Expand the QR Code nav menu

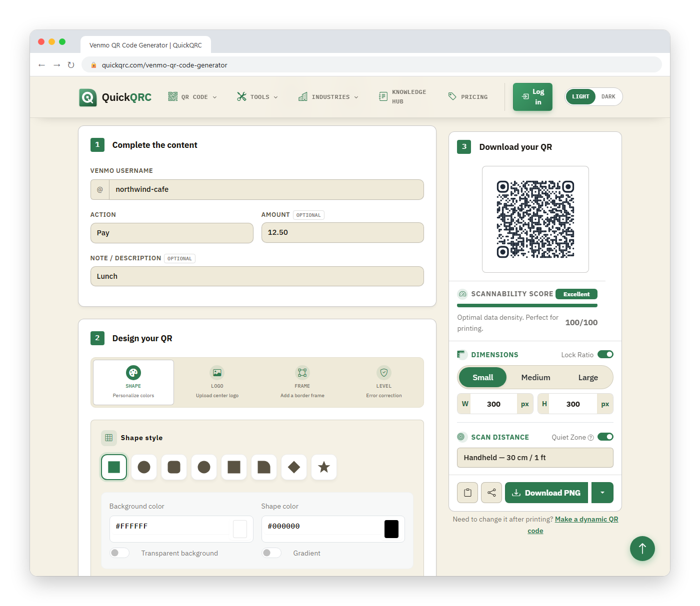click(x=192, y=97)
